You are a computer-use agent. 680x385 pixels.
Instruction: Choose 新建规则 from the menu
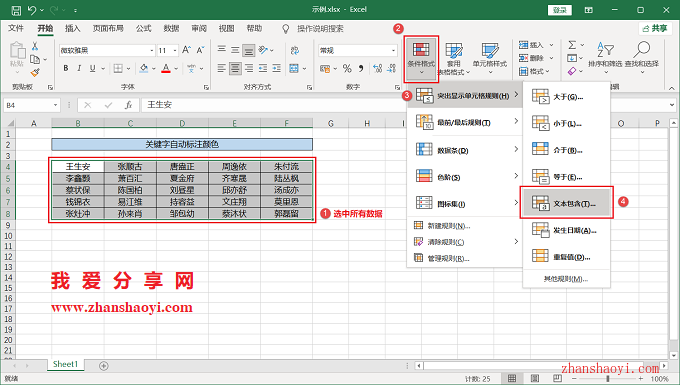click(x=465, y=225)
